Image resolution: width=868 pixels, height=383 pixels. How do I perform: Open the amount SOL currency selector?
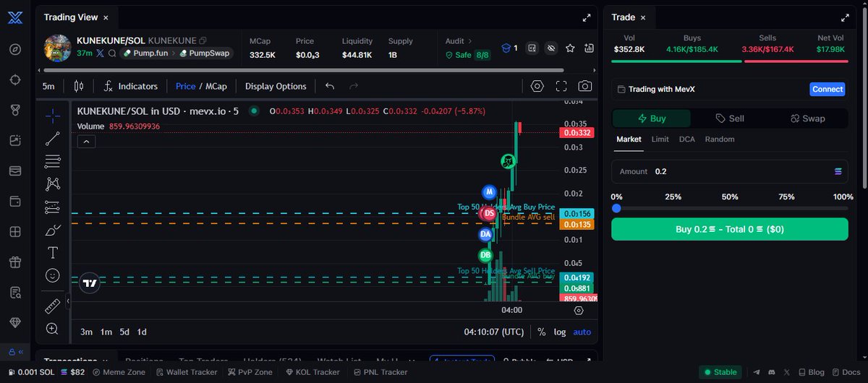point(838,171)
